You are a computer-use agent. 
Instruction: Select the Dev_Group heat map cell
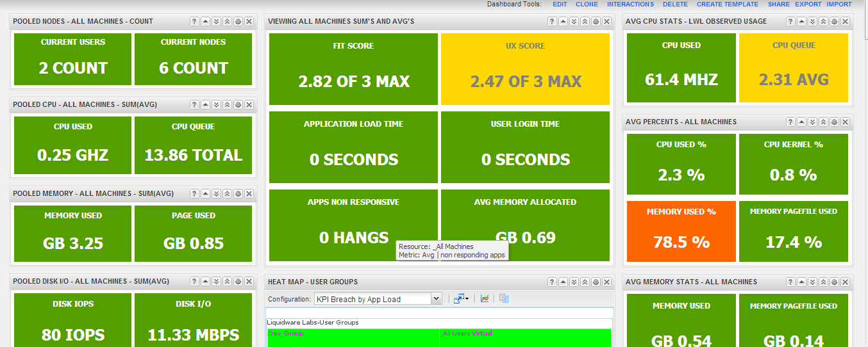point(353,338)
